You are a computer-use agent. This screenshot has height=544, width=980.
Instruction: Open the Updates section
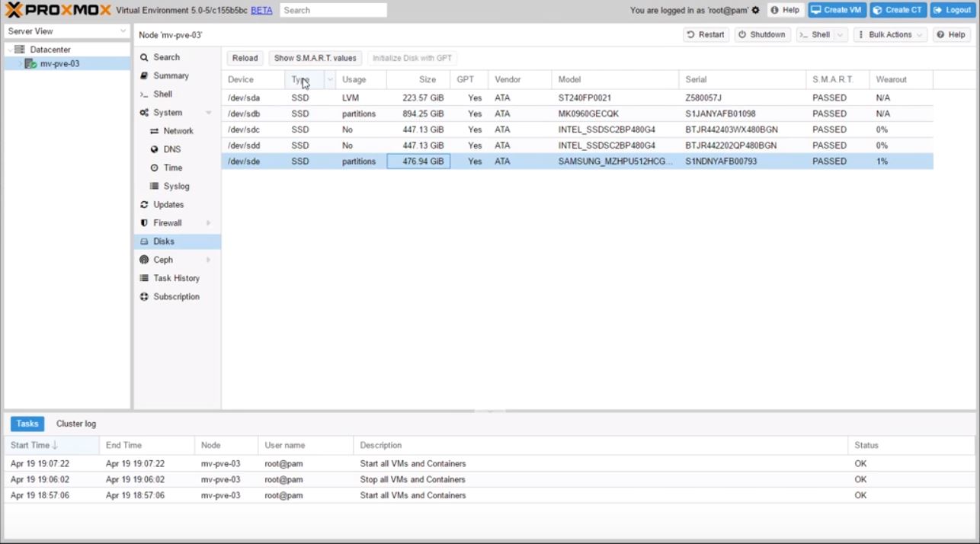point(168,205)
